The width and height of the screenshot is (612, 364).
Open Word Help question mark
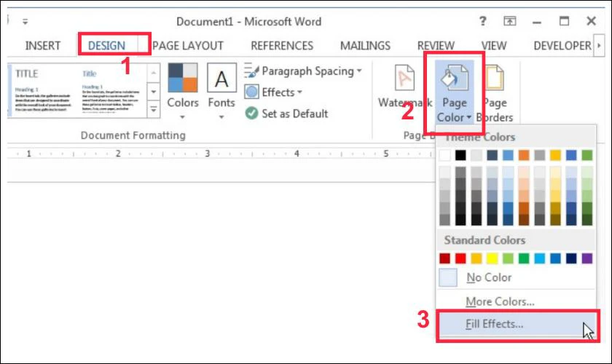click(483, 20)
